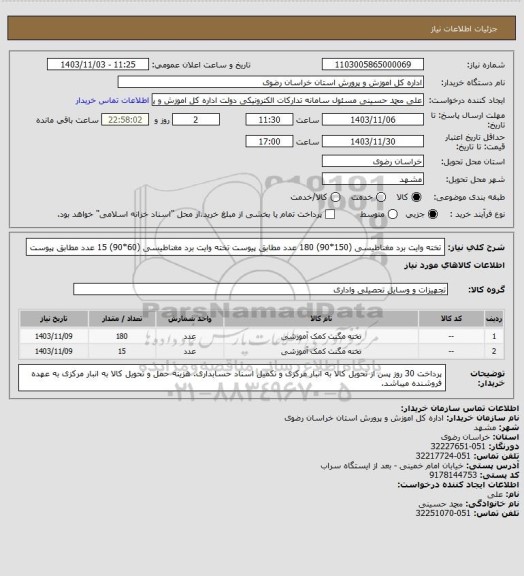Click the need date 1403/11/09 in row 2
Viewport: 524px width, 576px height.
[54, 352]
